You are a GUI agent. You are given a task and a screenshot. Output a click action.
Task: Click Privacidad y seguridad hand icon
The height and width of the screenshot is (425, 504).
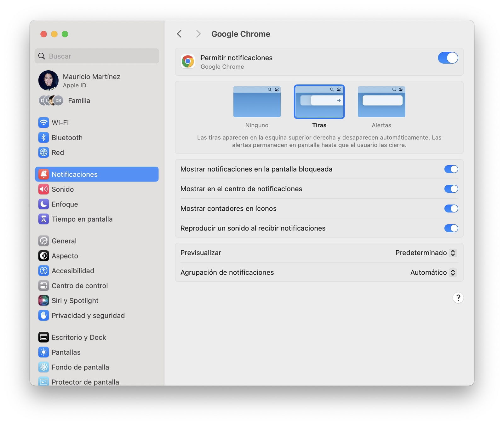tap(43, 316)
